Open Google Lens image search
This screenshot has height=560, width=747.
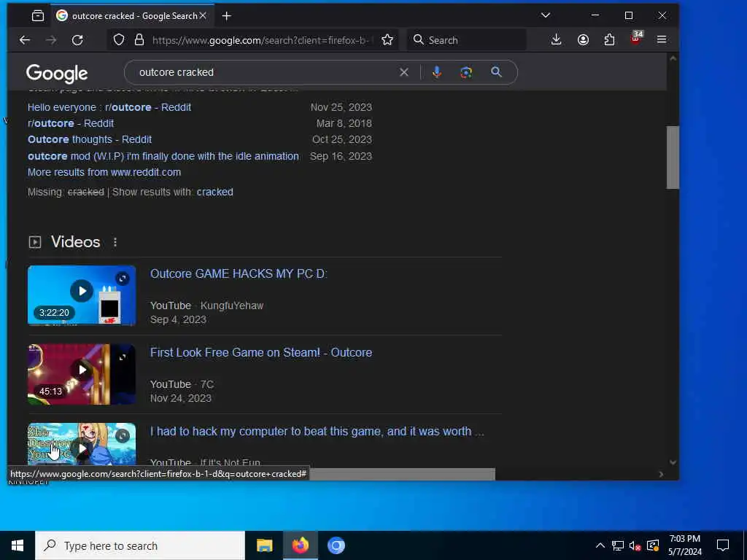point(466,72)
